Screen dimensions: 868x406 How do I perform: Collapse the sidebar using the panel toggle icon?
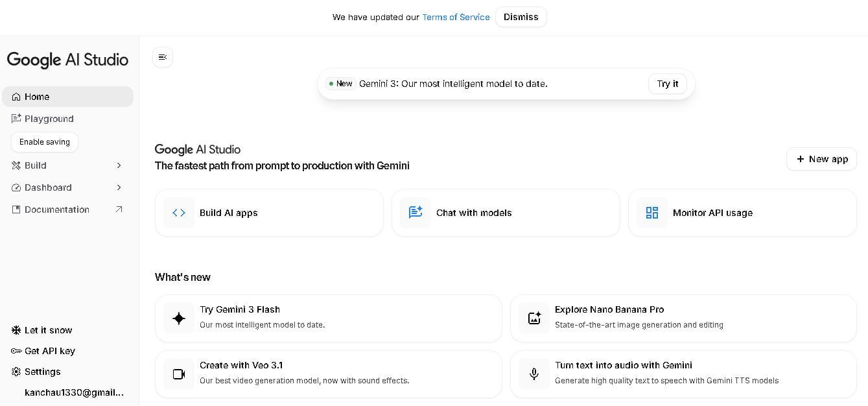[163, 57]
